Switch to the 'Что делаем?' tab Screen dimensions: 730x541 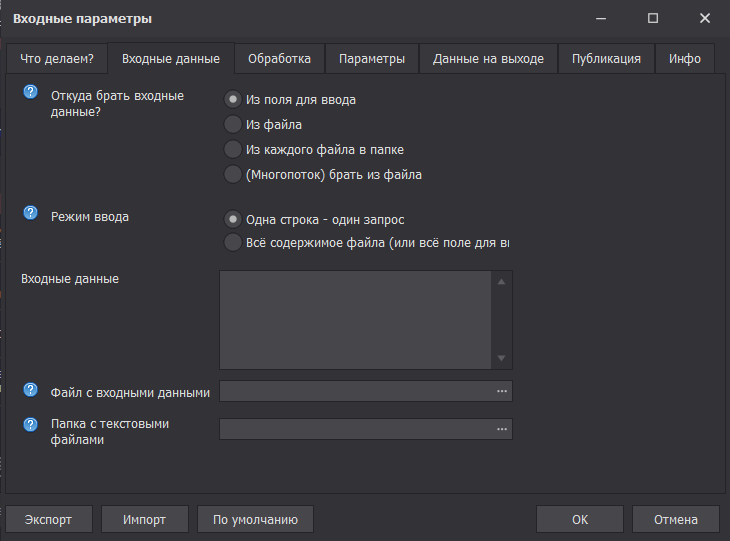57,59
